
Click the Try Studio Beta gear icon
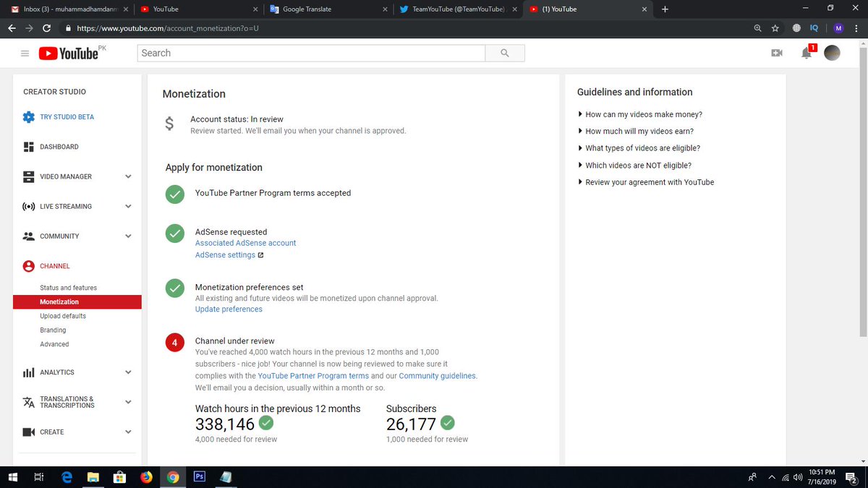coord(29,117)
